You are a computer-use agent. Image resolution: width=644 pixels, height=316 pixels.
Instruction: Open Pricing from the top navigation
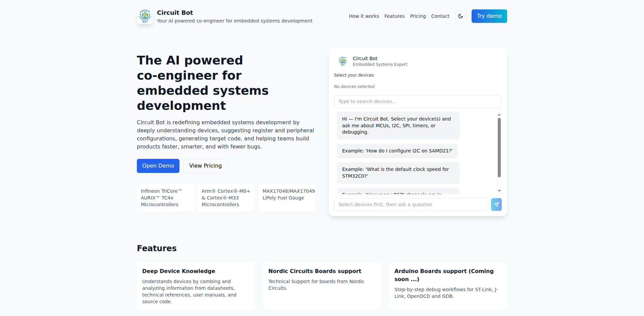418,16
